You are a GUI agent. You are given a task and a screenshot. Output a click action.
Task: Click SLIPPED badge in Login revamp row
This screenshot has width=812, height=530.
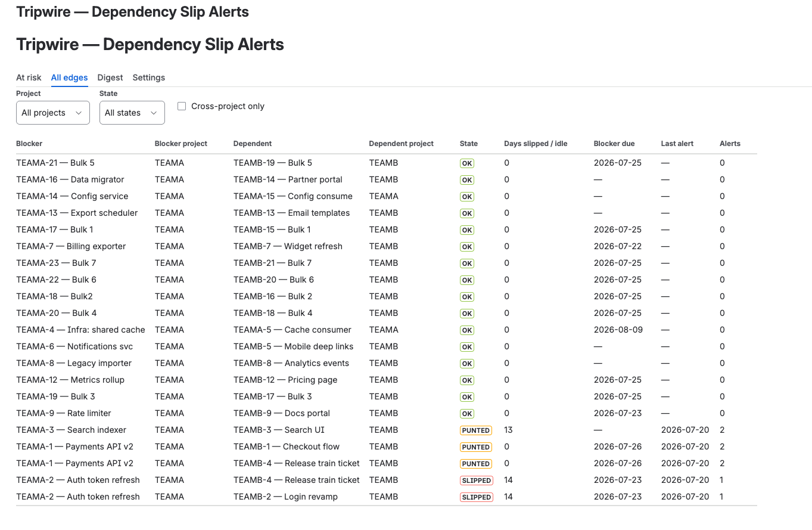click(477, 497)
